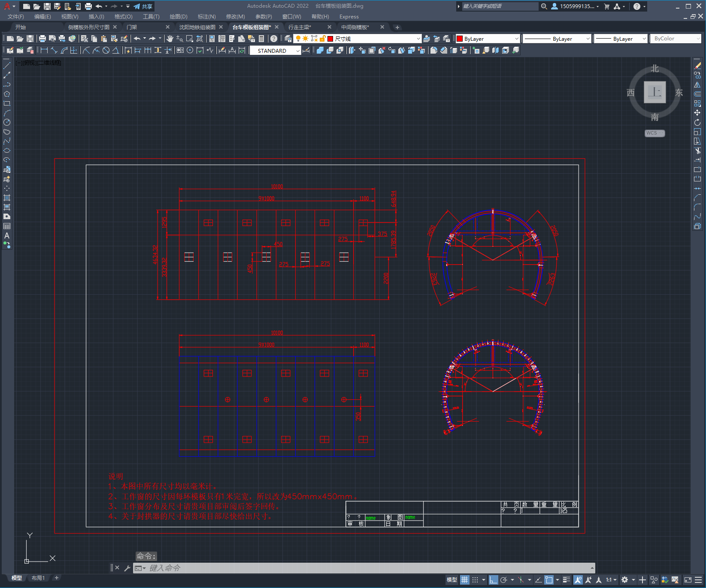
Task: Expand the undo history dropdown arrow in toolbar
Action: (x=145, y=39)
